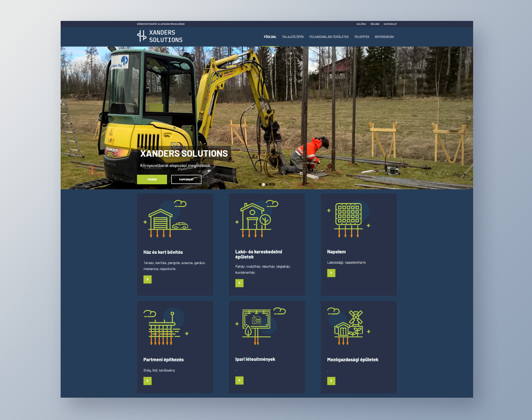Click the garage and car icon
Viewport: 532px width, 420px height.
[x=167, y=219]
